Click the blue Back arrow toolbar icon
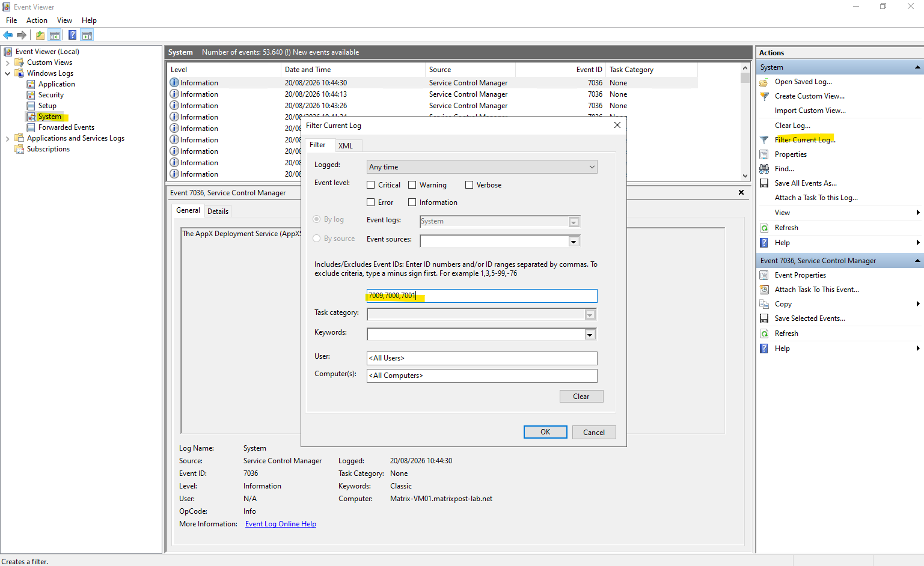Image resolution: width=924 pixels, height=566 pixels. (x=8, y=35)
